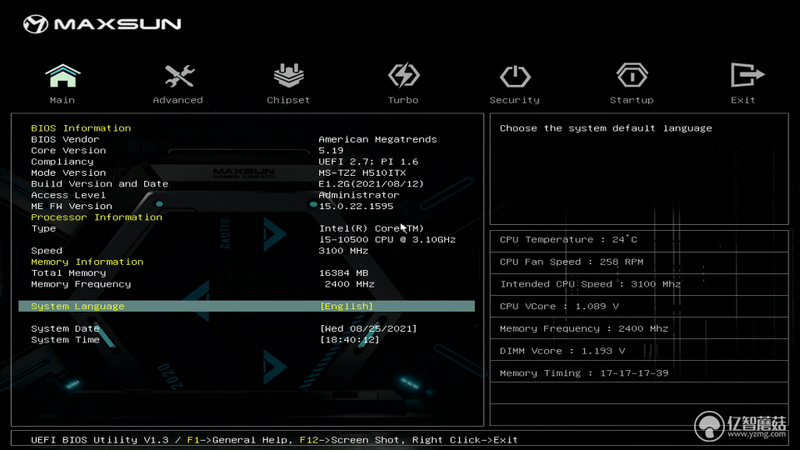Select the Startup hexagon icon
Screen dimensions: 800x450
632,76
